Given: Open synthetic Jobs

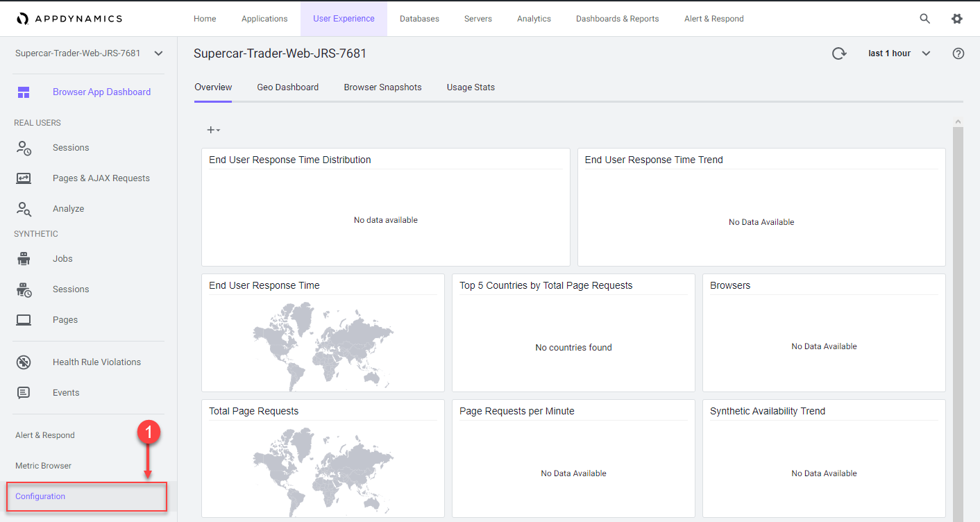Looking at the screenshot, I should (x=62, y=259).
